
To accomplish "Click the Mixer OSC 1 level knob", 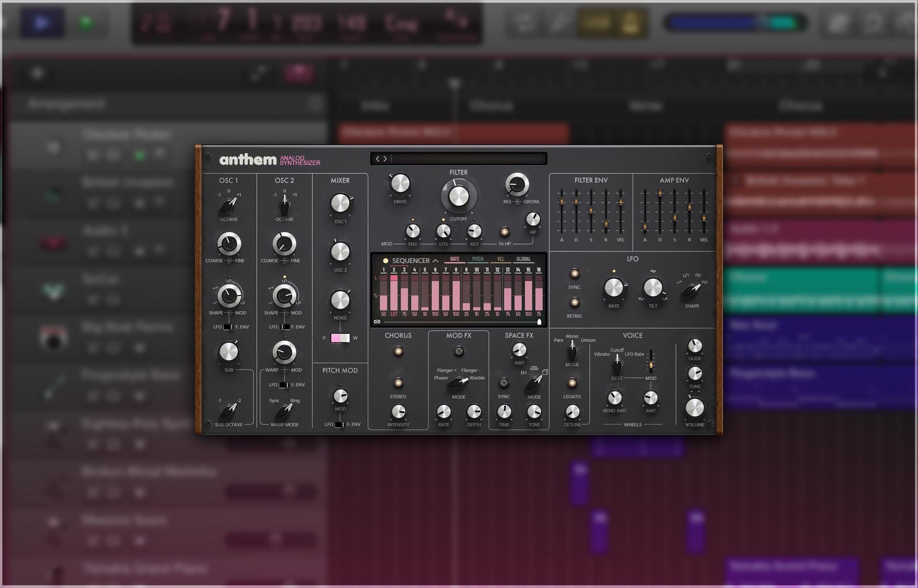I will pyautogui.click(x=340, y=204).
